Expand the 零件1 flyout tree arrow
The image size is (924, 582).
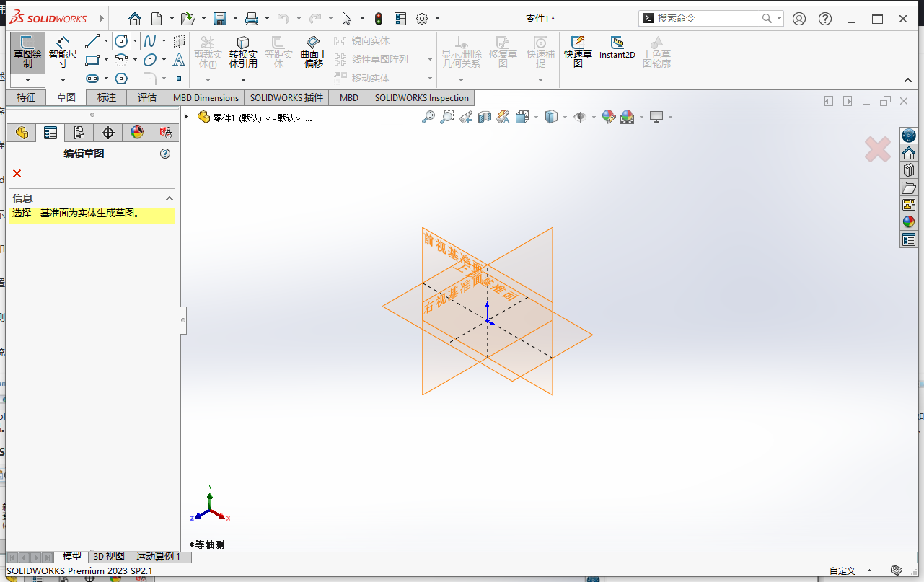click(x=186, y=117)
